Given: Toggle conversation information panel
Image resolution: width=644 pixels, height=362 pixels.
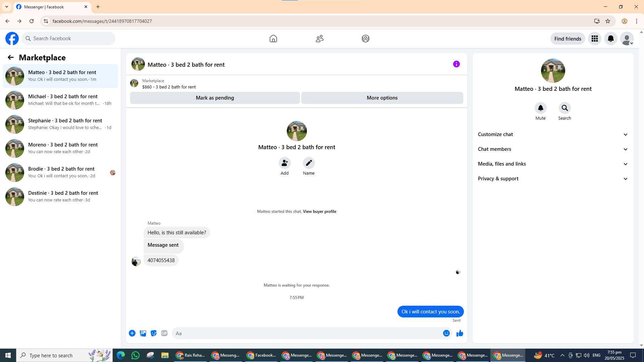Looking at the screenshot, I should click(456, 64).
